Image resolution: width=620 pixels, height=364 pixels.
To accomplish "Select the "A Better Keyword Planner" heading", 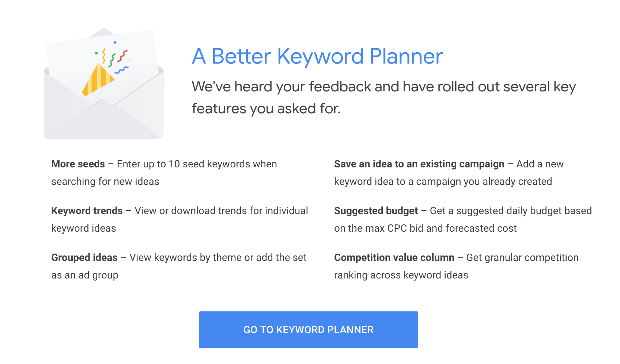I will coord(317,56).
